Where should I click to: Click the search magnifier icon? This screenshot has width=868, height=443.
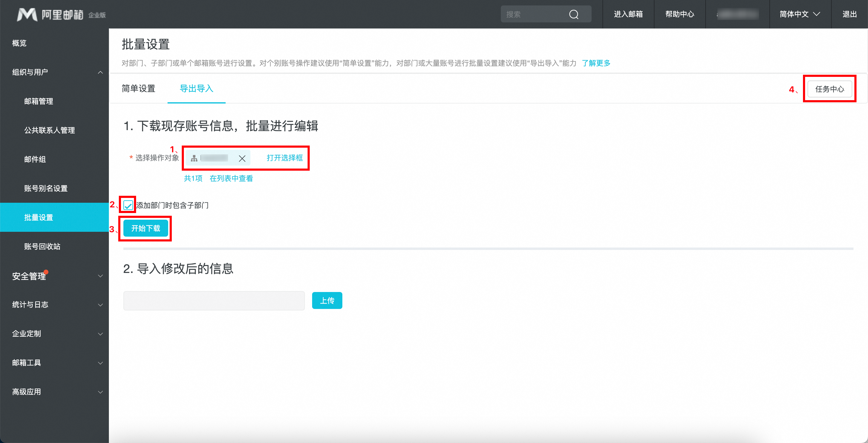573,14
